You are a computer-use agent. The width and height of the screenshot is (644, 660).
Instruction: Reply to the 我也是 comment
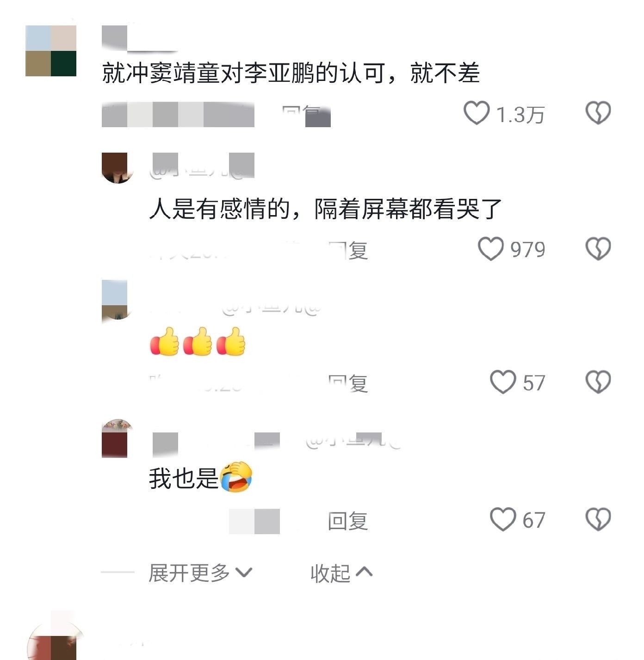348,521
